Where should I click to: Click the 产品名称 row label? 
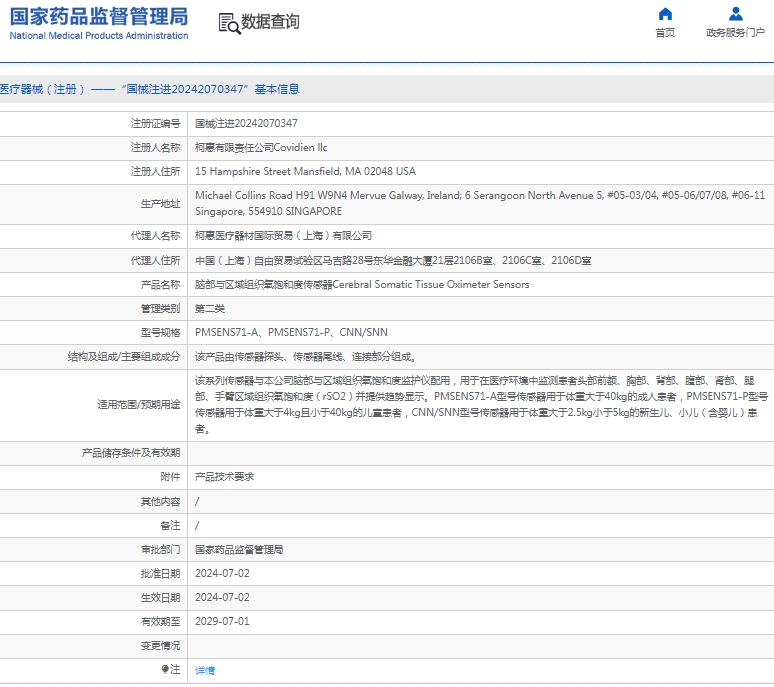[x=160, y=285]
